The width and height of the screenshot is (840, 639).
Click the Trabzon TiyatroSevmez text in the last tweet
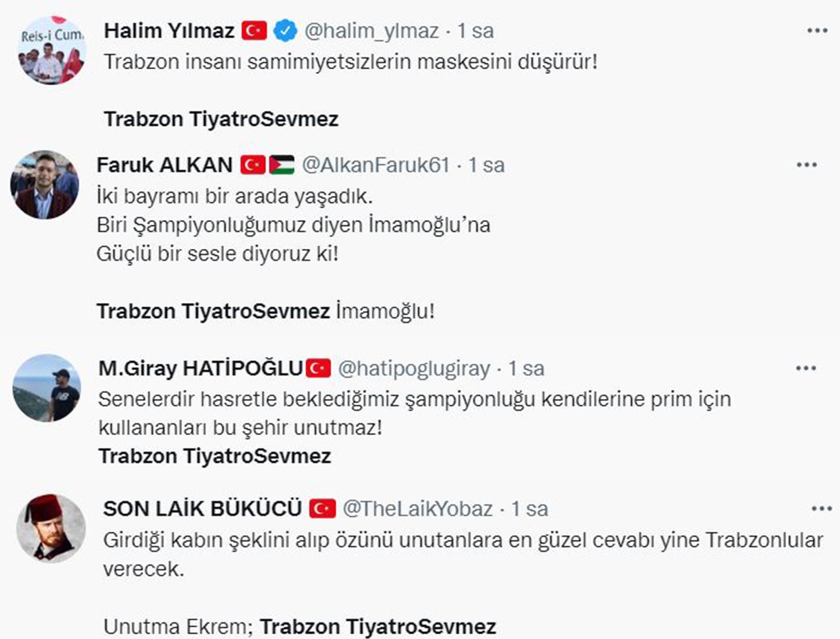coord(377,627)
